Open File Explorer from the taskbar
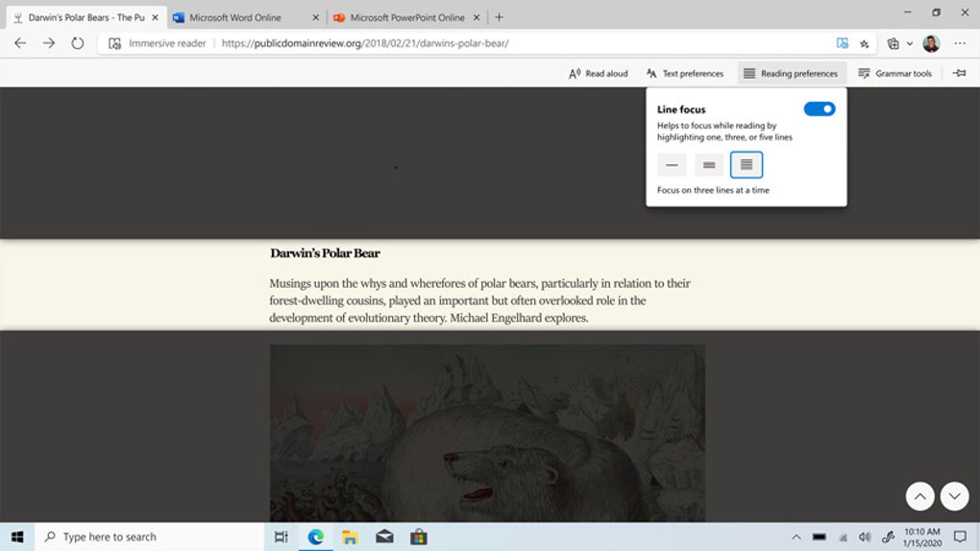The height and width of the screenshot is (551, 980). [350, 537]
